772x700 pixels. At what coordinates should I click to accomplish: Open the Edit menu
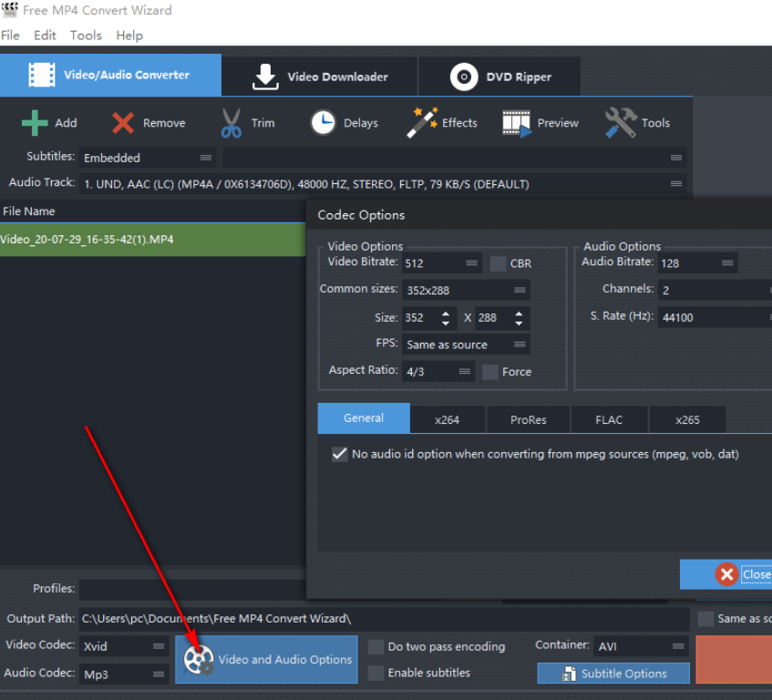(x=45, y=36)
